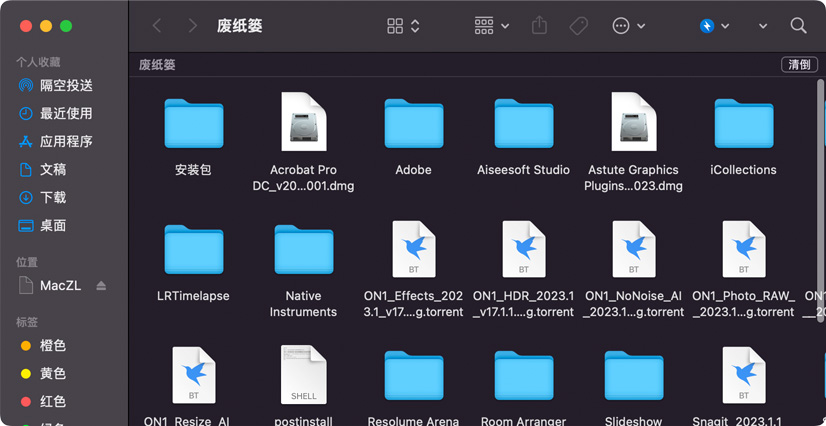Viewport: 826px width, 426px height.
Task: Click the 位置 sidebar heading
Action: click(27, 262)
